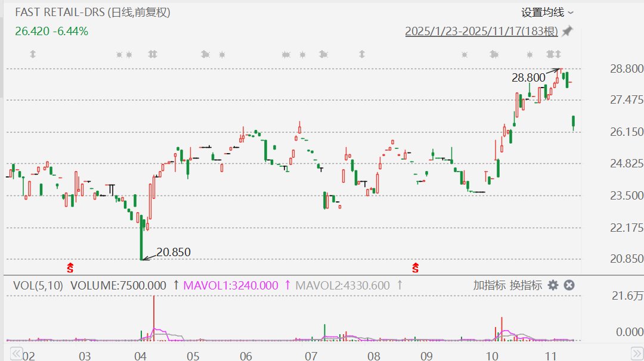Click the red S marker near March

[x=70, y=268]
